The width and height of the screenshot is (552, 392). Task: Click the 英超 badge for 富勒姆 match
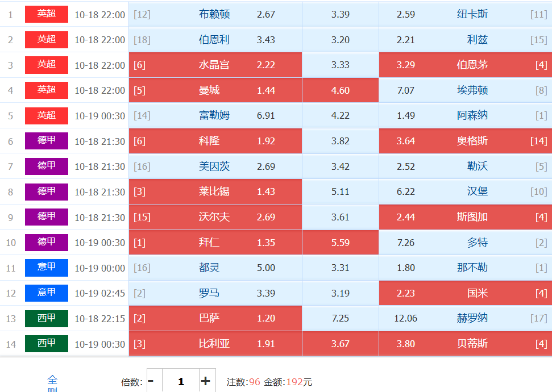[47, 115]
